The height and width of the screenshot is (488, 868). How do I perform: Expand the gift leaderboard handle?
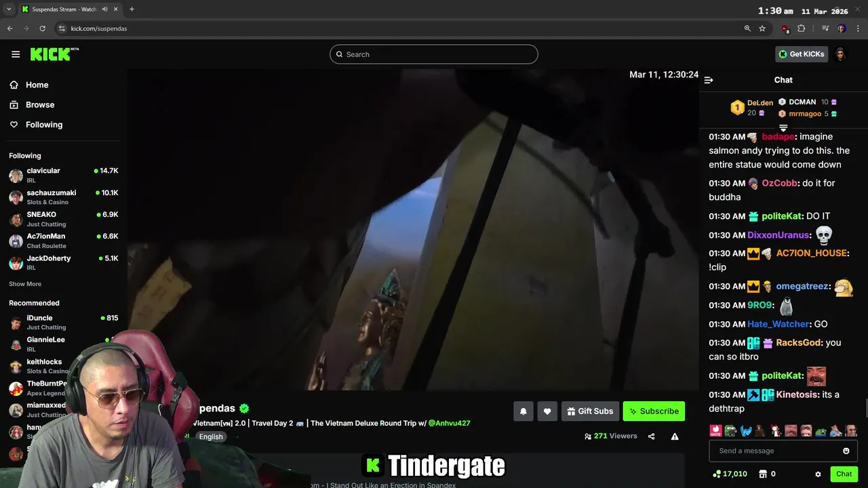point(783,127)
